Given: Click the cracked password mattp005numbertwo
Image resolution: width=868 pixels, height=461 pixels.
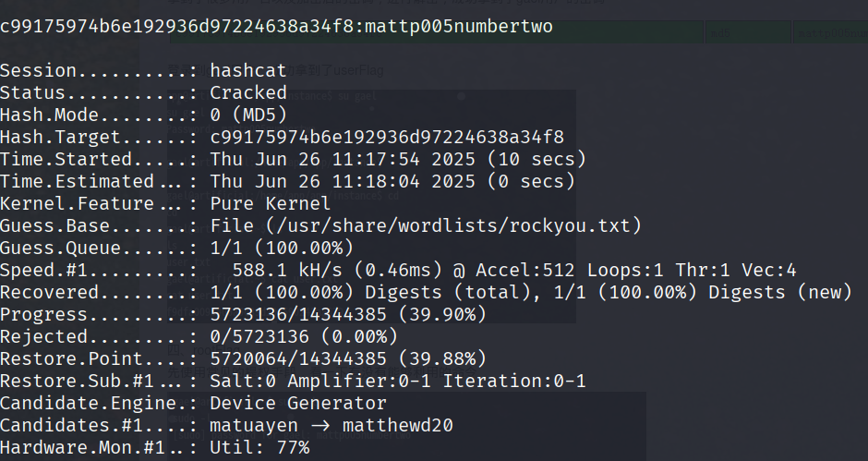Looking at the screenshot, I should point(459,26).
